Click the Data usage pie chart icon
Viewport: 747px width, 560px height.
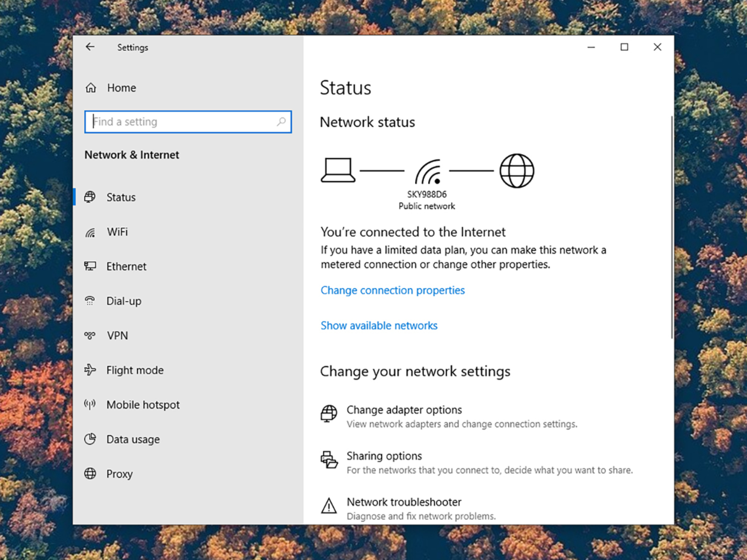pos(90,439)
